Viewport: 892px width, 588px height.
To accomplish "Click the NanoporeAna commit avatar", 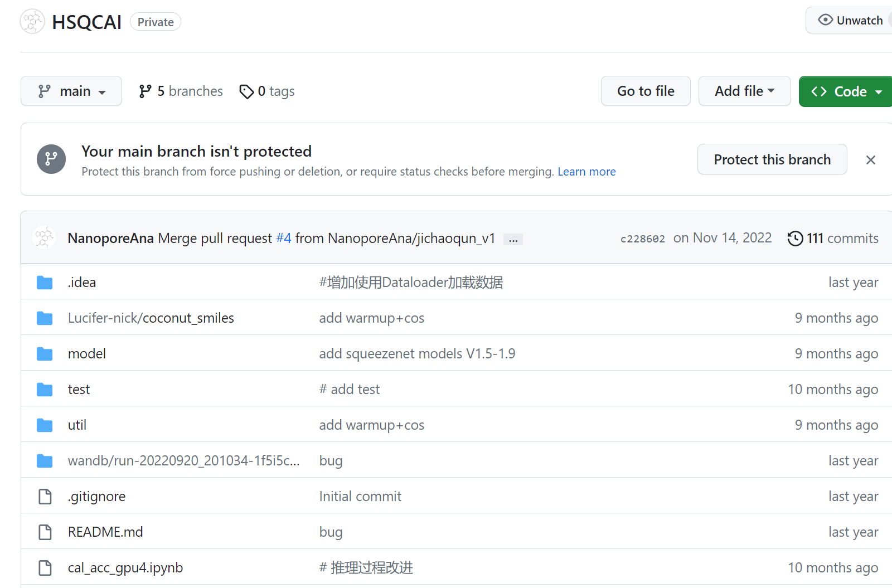I will [44, 237].
